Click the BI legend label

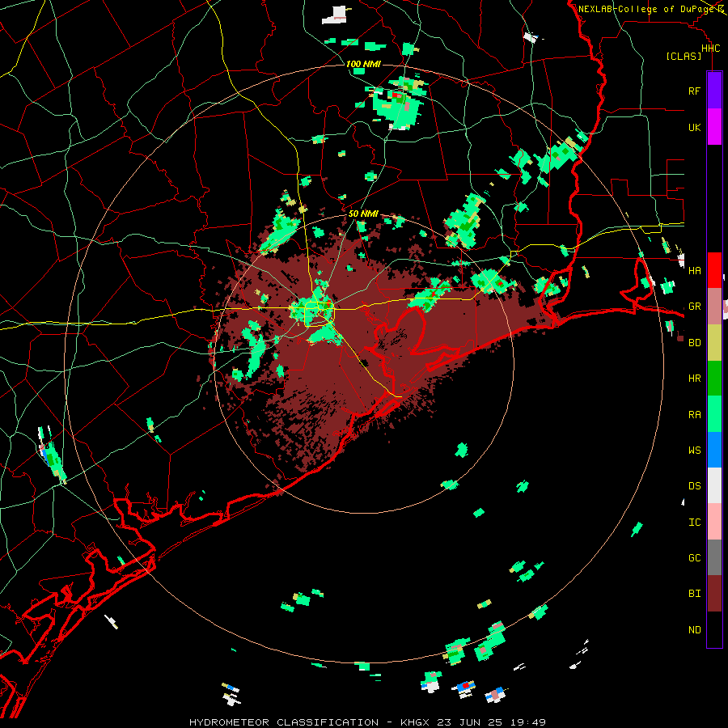coord(694,594)
